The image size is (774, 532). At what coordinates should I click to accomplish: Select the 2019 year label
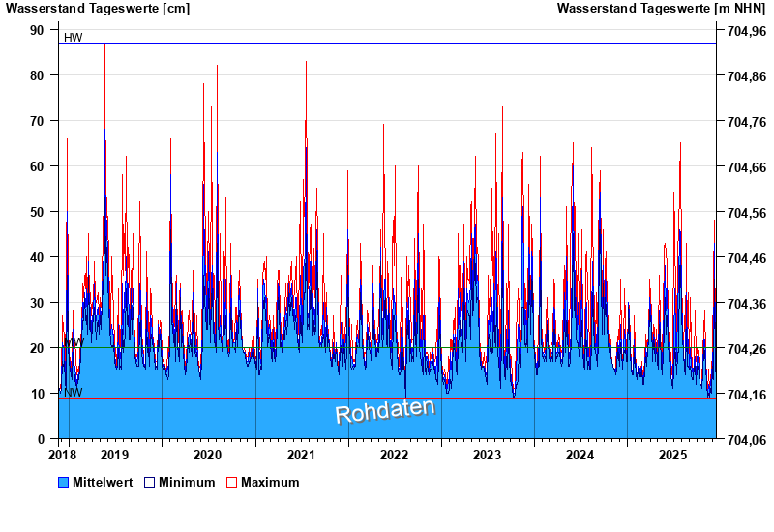(x=114, y=455)
